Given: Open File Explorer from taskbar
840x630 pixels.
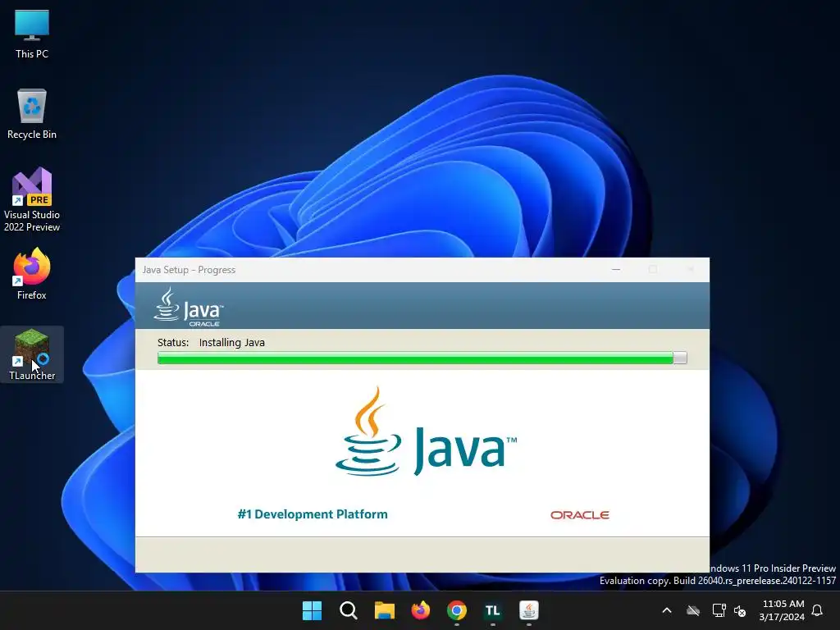Looking at the screenshot, I should (384, 610).
